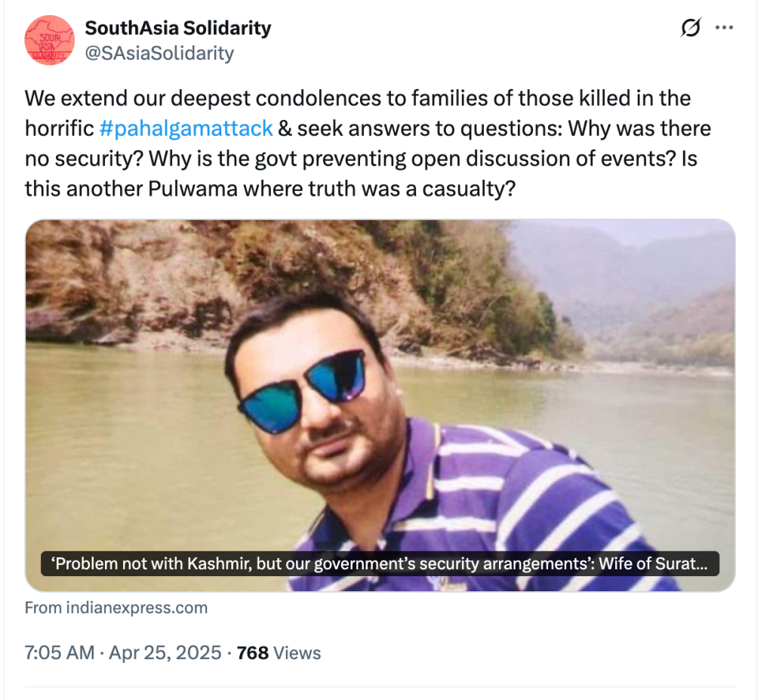
Task: Click the 'From indianexpress.com' source link
Action: 116,608
